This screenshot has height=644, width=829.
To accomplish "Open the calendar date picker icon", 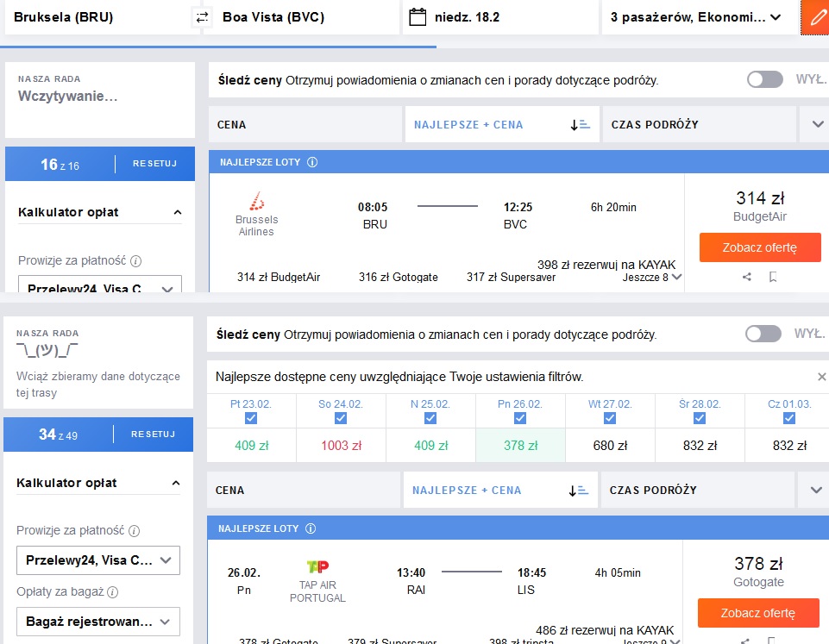I will [x=418, y=17].
